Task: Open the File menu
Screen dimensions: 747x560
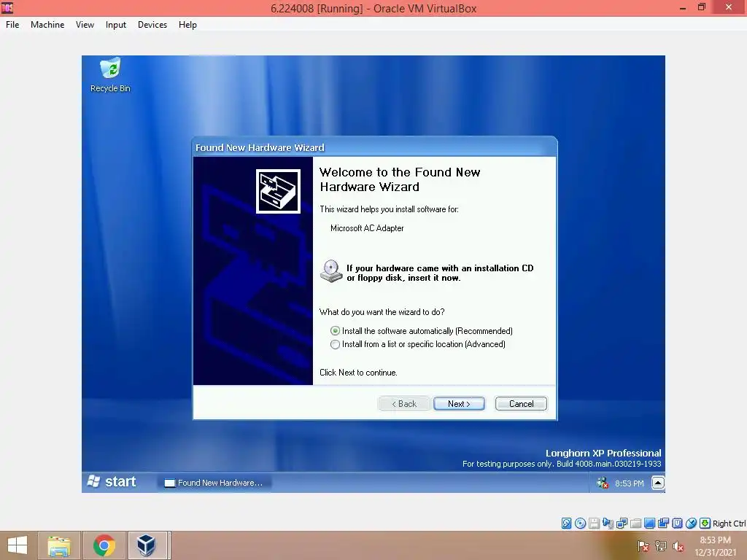Action: pyautogui.click(x=12, y=25)
